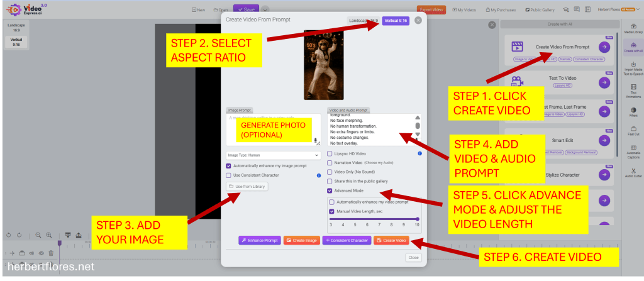
Task: Uncheck Automatically enhance my image prompt
Action: click(x=228, y=166)
